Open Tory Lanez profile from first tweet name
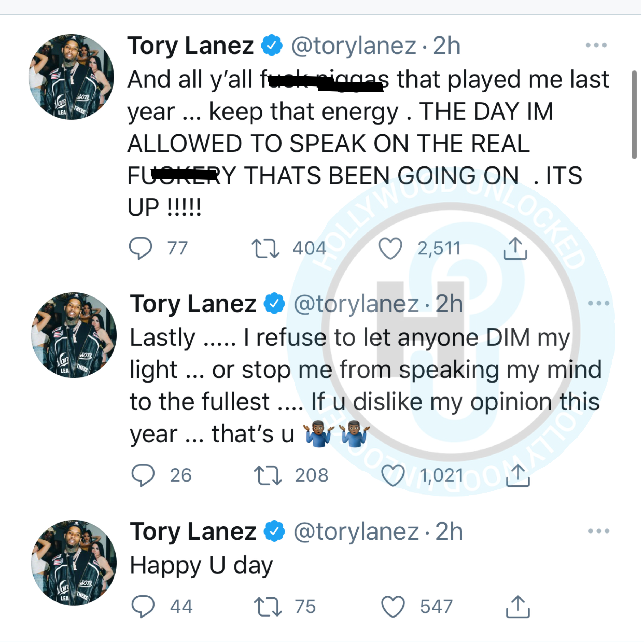The image size is (644, 644). (191, 46)
